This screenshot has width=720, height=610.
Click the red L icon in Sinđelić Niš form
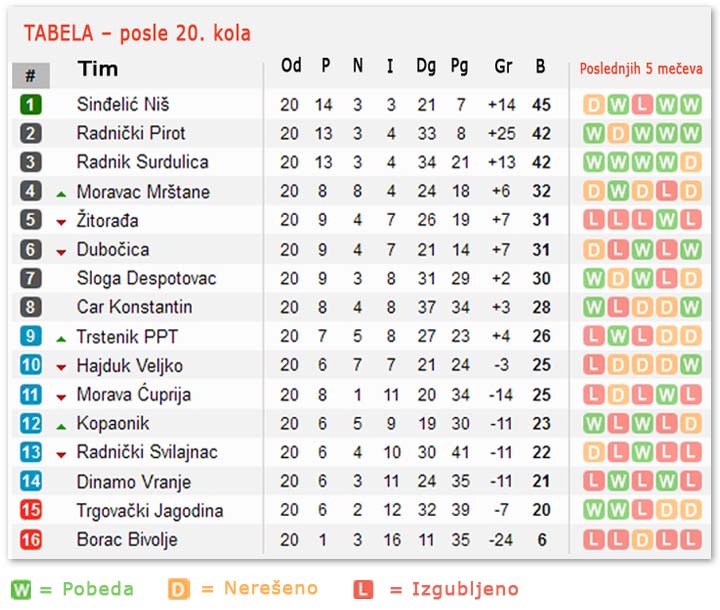[x=642, y=105]
